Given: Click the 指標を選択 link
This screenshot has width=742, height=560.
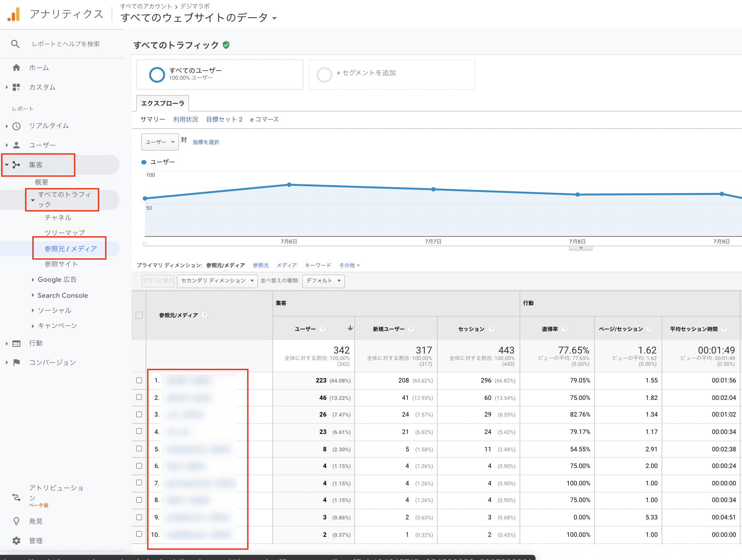Looking at the screenshot, I should [205, 142].
